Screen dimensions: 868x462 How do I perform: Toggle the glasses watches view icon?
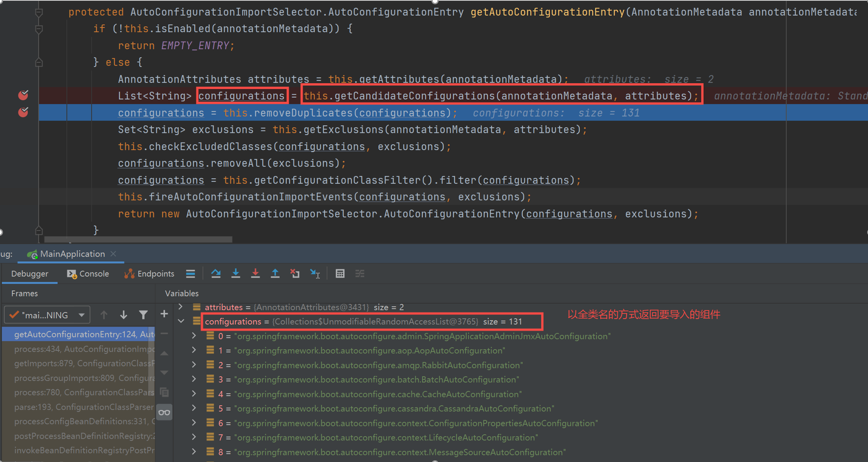(x=164, y=412)
